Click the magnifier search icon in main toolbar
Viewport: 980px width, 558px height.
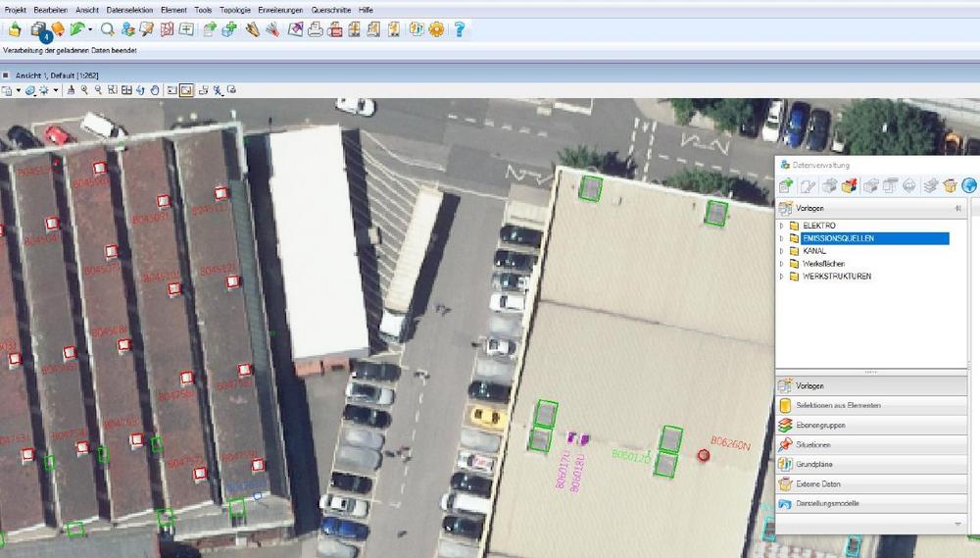click(x=108, y=29)
